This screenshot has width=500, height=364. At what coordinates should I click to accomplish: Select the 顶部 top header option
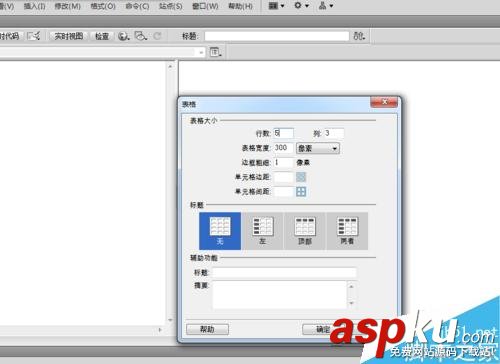tap(305, 231)
